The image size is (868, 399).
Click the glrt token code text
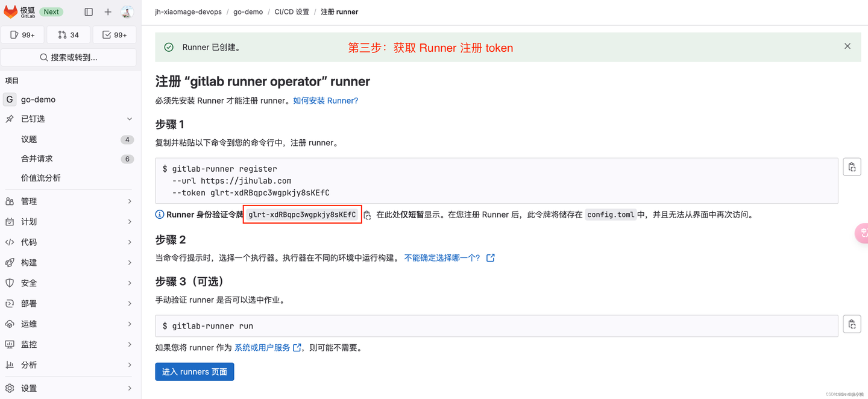(x=302, y=215)
